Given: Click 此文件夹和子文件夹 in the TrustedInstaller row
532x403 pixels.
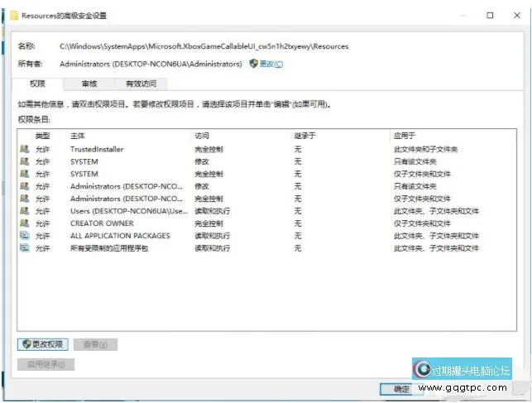Looking at the screenshot, I should pos(425,149).
